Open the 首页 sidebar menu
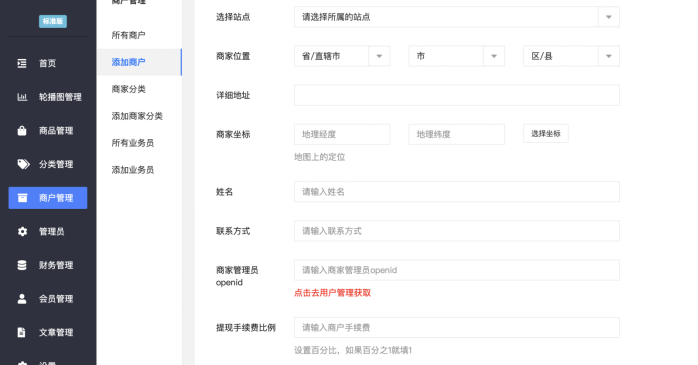The height and width of the screenshot is (365, 698). coord(48,63)
